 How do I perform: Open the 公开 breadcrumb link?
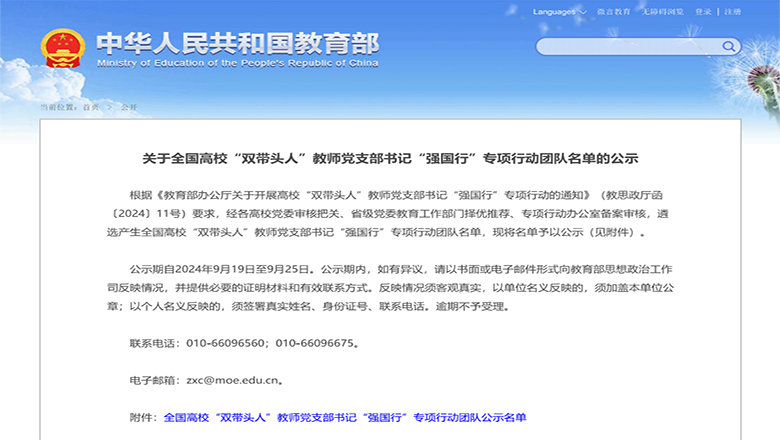(x=128, y=106)
